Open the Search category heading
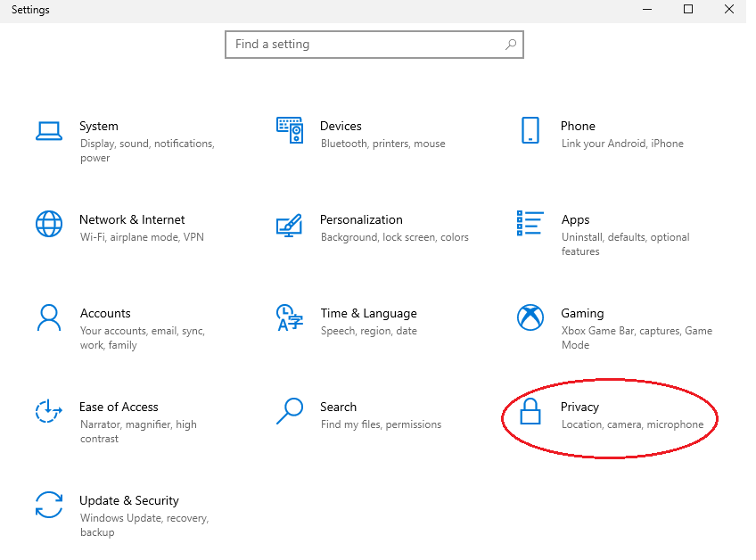Viewport: 756px width, 560px height. (339, 407)
